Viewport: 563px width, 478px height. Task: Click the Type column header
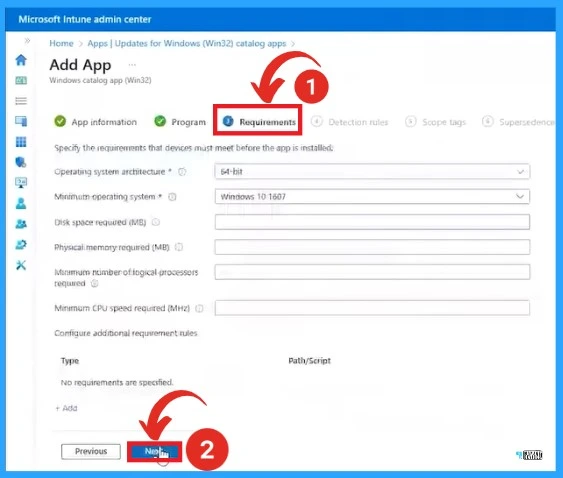pos(70,361)
